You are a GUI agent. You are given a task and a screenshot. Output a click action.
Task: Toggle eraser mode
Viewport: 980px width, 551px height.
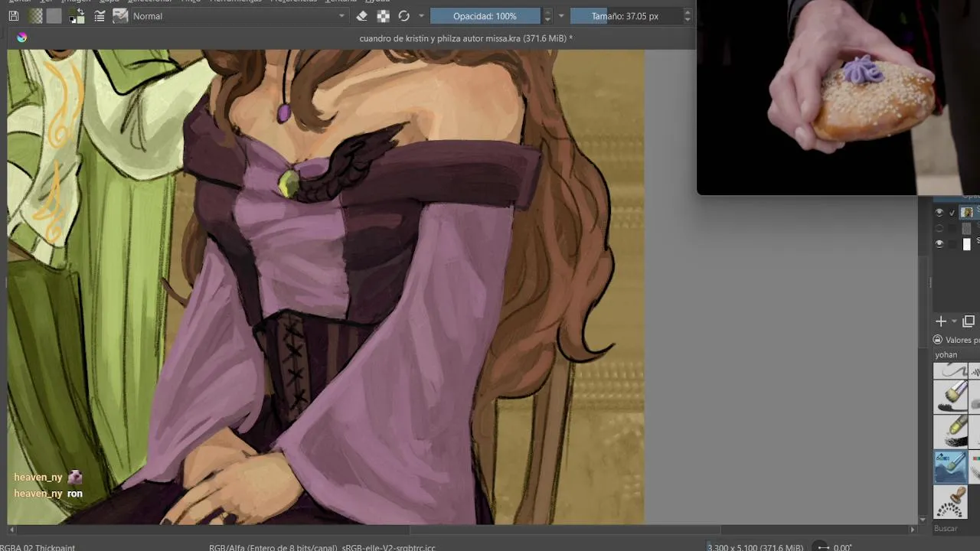[362, 15]
